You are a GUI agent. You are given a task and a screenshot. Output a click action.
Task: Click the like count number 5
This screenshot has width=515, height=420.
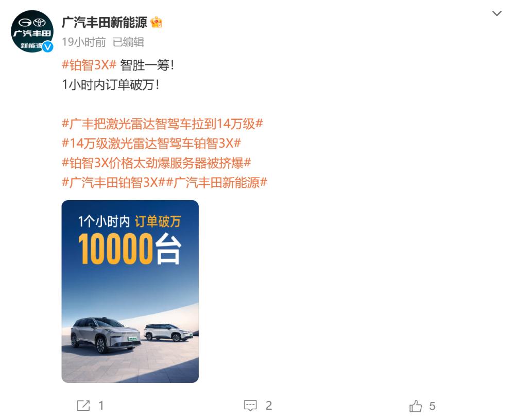432,406
